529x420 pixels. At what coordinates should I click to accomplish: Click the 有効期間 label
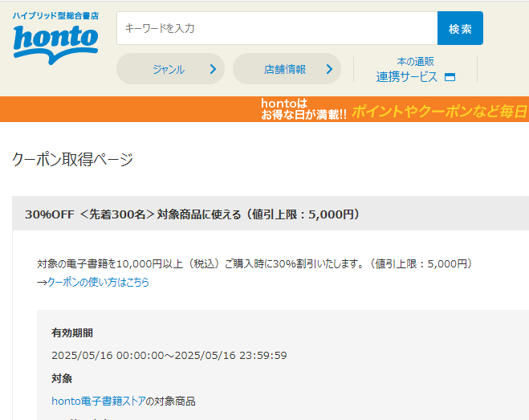[72, 333]
